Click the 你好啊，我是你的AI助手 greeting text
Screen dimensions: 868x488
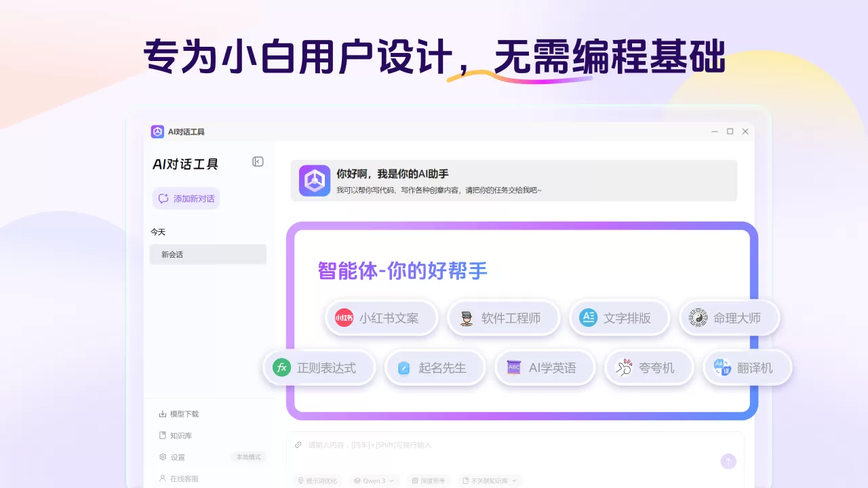(393, 174)
